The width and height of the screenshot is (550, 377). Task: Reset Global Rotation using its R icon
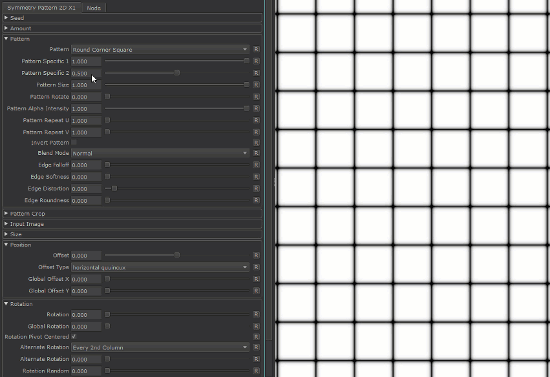[256, 326]
